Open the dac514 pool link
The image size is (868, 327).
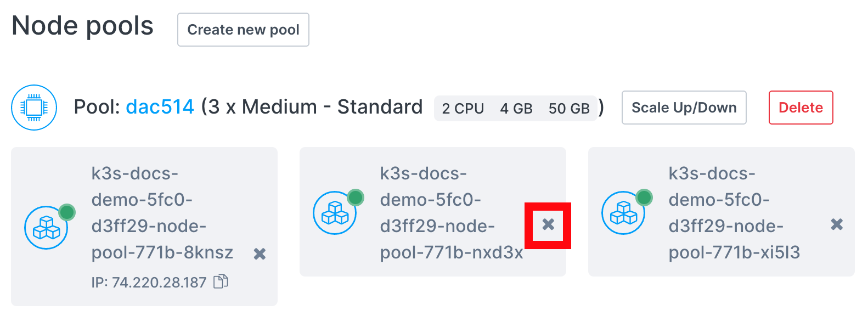160,107
